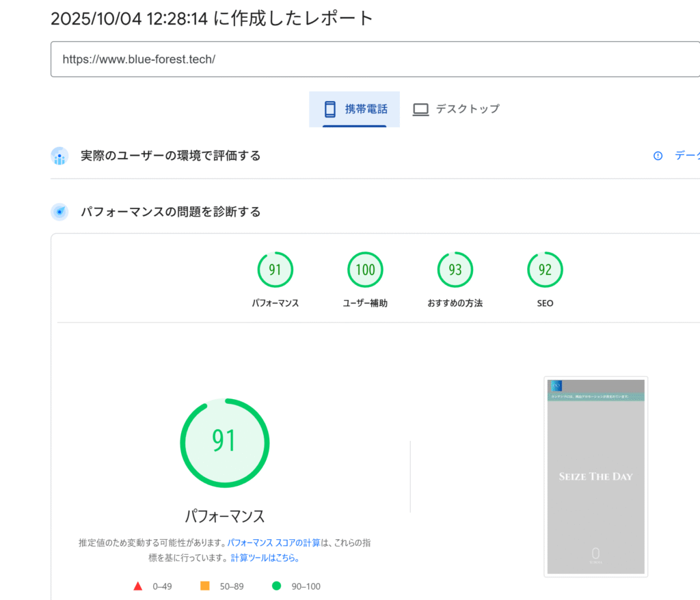Select the ユーザー補助 100 score gauge
Screen dimensions: 700x600
pyautogui.click(x=365, y=270)
